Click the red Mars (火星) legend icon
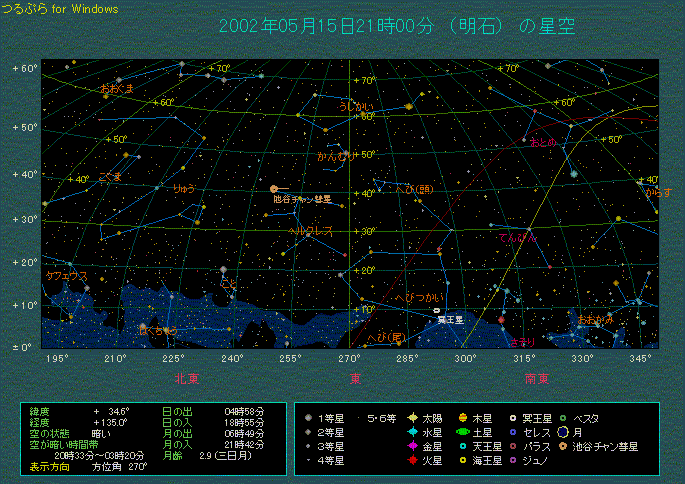The image size is (685, 484). point(412,460)
